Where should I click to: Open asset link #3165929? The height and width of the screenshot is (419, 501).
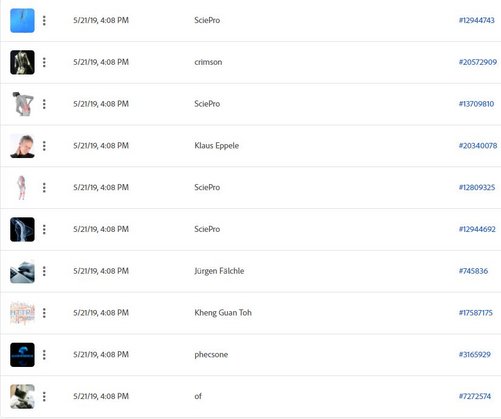[475, 354]
